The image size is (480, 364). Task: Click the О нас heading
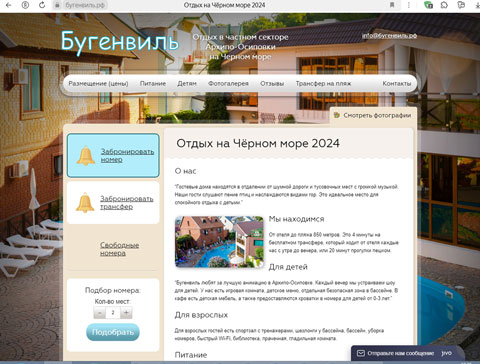[185, 171]
